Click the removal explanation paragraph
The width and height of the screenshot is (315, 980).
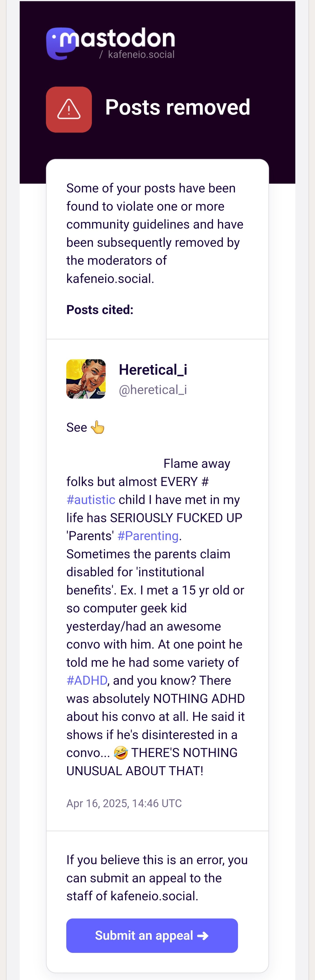click(155, 233)
